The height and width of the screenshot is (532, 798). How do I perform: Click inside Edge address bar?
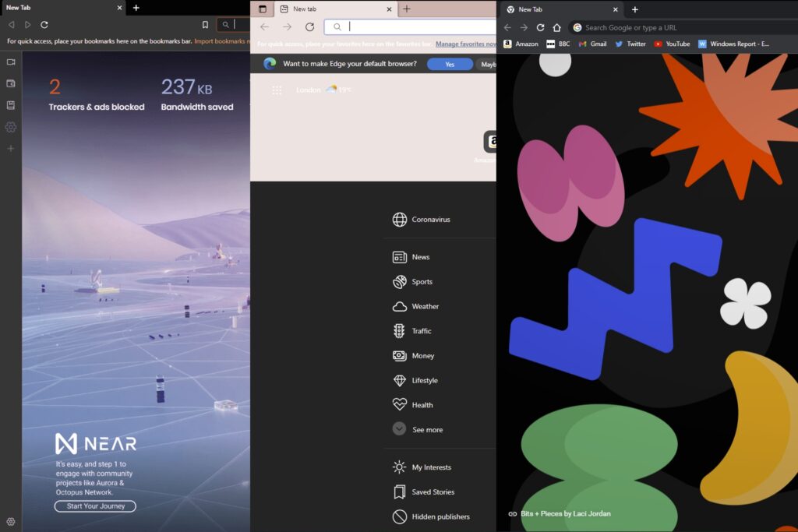(410, 27)
